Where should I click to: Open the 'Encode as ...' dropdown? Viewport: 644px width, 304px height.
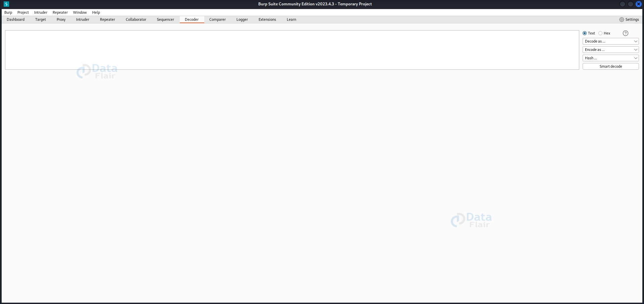[610, 50]
